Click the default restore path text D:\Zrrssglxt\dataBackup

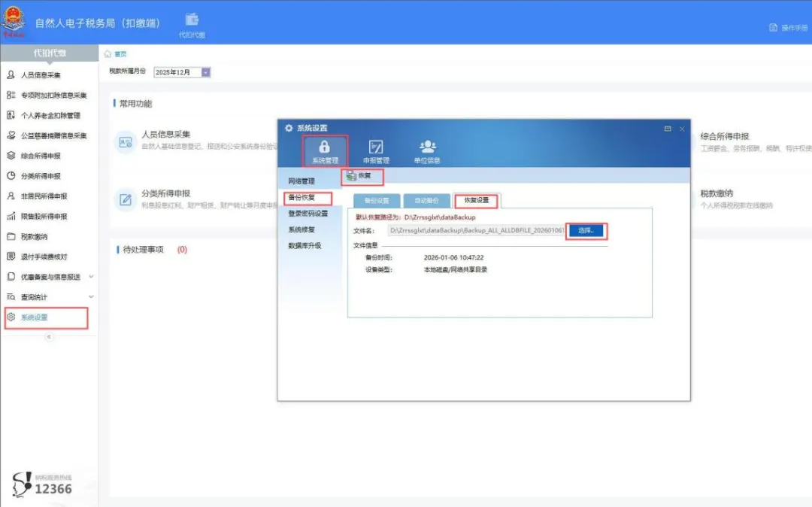pyautogui.click(x=440, y=217)
